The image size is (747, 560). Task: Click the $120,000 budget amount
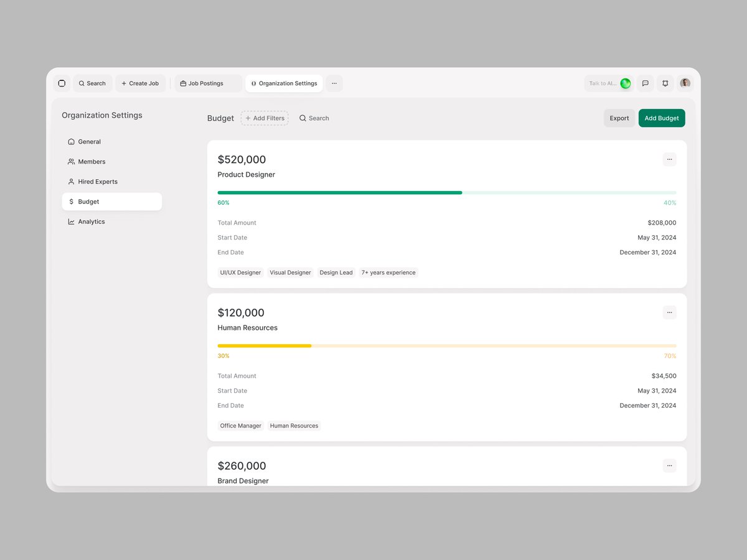tap(241, 313)
